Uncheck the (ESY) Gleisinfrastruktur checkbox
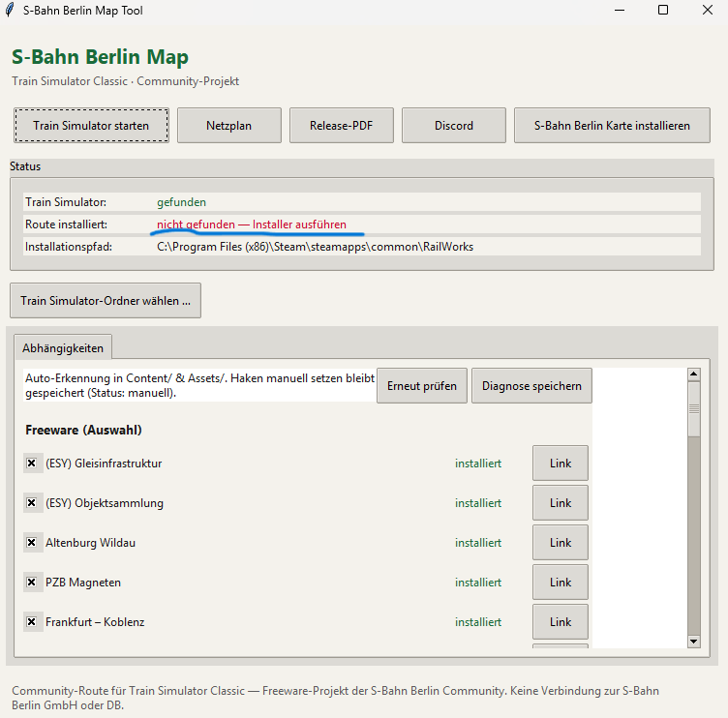The width and height of the screenshot is (728, 718). 32,464
